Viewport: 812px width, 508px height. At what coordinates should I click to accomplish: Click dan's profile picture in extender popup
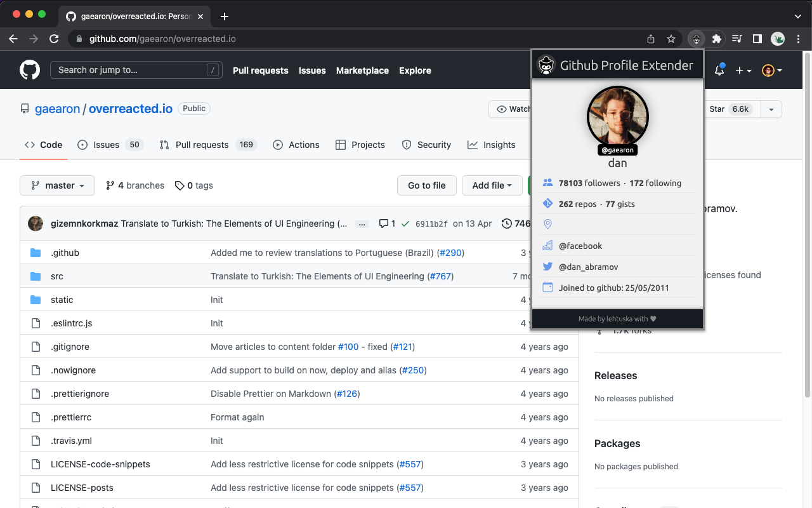pos(618,117)
